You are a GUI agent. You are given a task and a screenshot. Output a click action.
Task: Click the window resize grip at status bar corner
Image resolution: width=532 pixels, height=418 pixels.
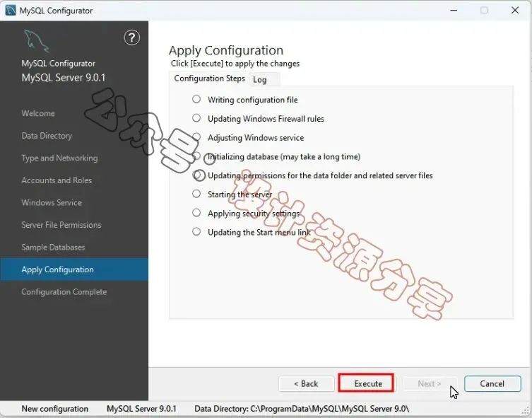(x=527, y=412)
